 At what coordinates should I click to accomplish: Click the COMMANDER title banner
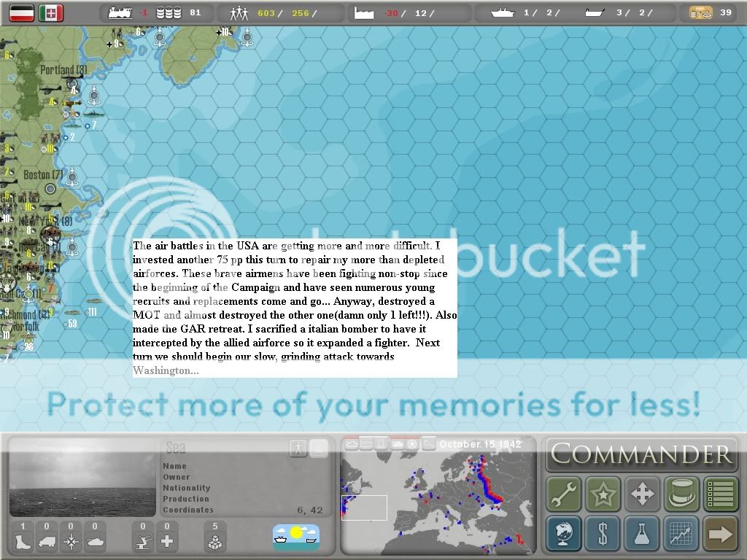[642, 454]
